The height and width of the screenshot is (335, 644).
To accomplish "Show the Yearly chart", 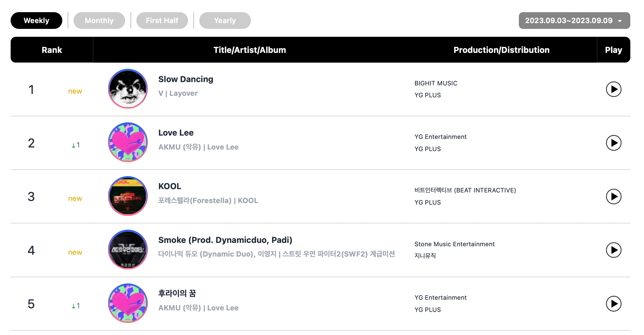I will pos(225,21).
